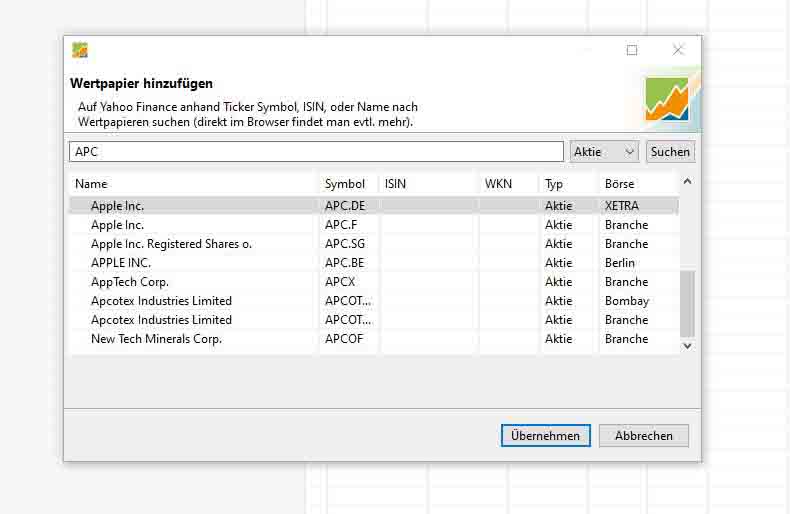Screen dimensions: 790x514
Task: Sort by the Name column header
Action: [x=194, y=184]
